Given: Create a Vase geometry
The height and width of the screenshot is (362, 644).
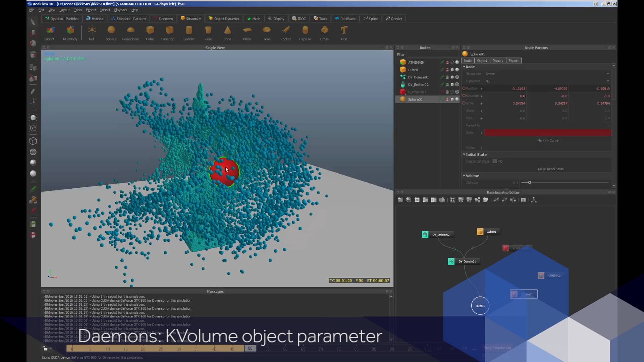Looking at the screenshot, I should (x=208, y=33).
